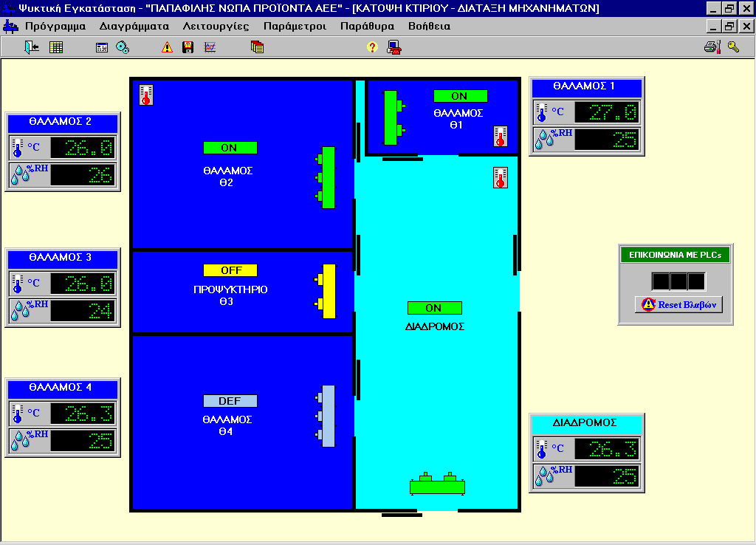Click the key password icon
This screenshot has height=545, width=756.
point(732,47)
